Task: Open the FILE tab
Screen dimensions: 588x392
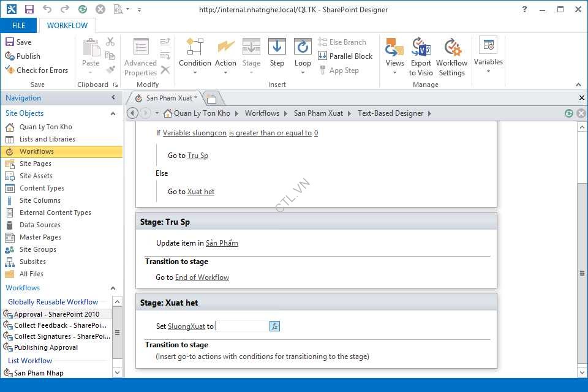Action: click(18, 26)
